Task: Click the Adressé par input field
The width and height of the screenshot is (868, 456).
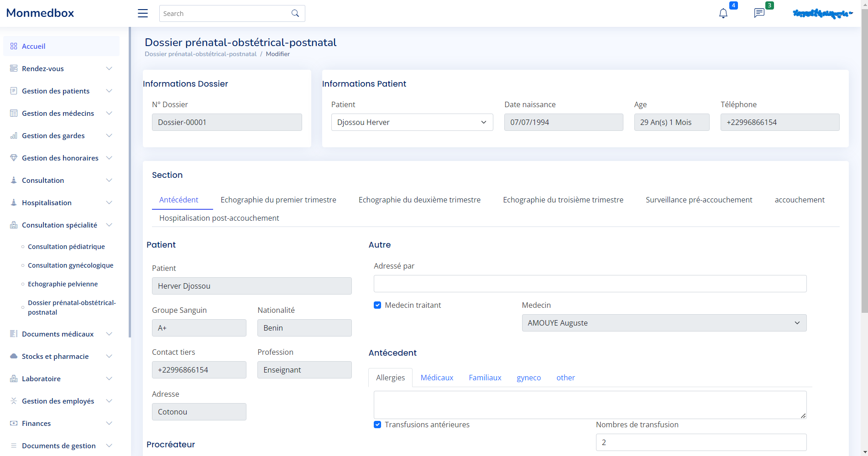Action: [590, 284]
